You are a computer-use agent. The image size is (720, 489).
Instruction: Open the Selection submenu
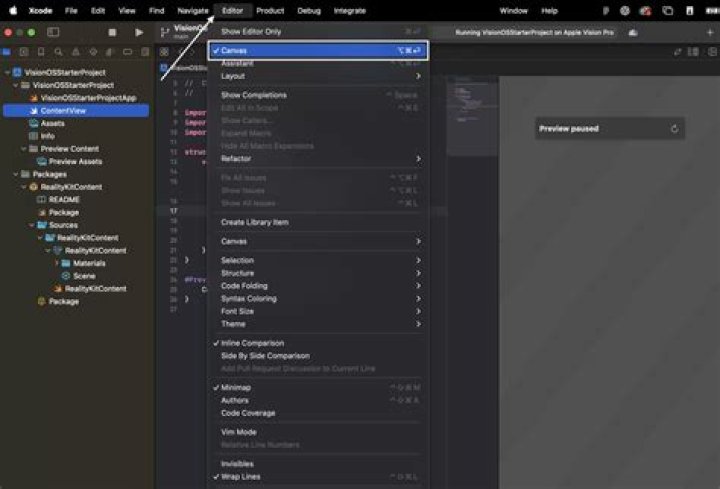pos(318,260)
